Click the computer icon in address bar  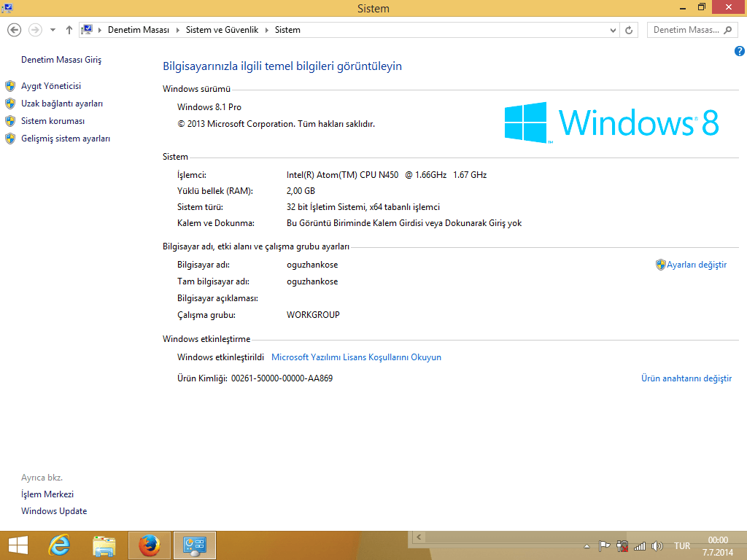pyautogui.click(x=87, y=30)
